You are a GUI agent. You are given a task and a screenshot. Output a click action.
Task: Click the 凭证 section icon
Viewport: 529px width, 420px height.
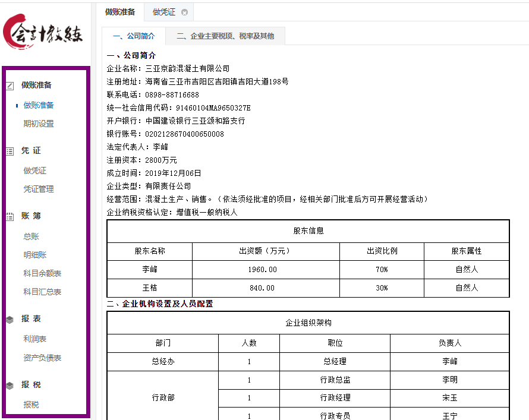[8, 151]
